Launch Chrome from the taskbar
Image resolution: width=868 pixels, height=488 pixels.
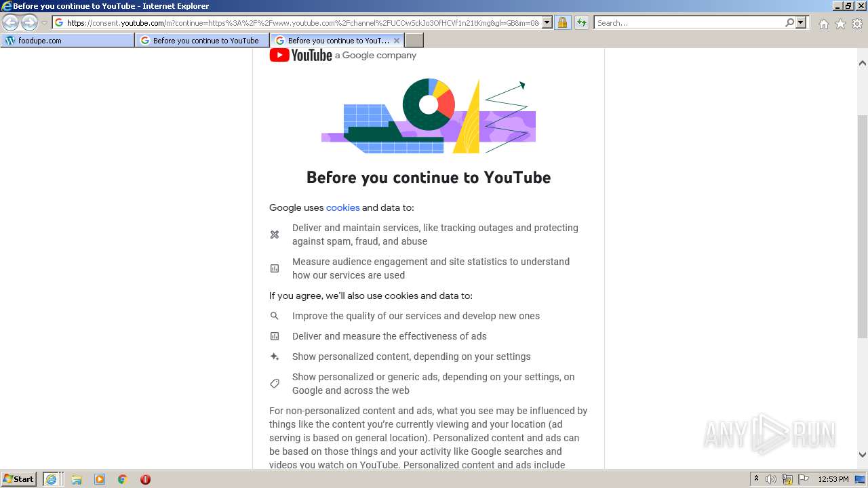(x=123, y=479)
